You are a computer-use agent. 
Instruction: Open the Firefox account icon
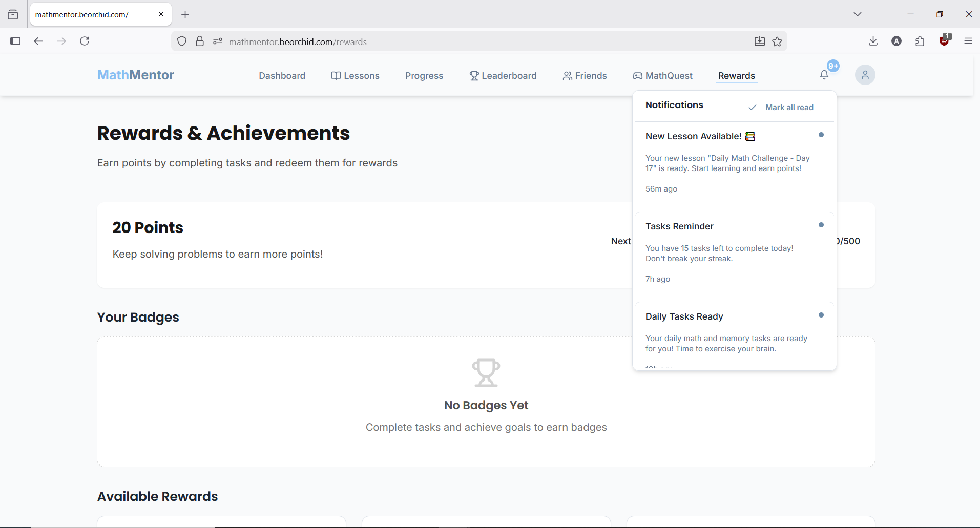[896, 41]
